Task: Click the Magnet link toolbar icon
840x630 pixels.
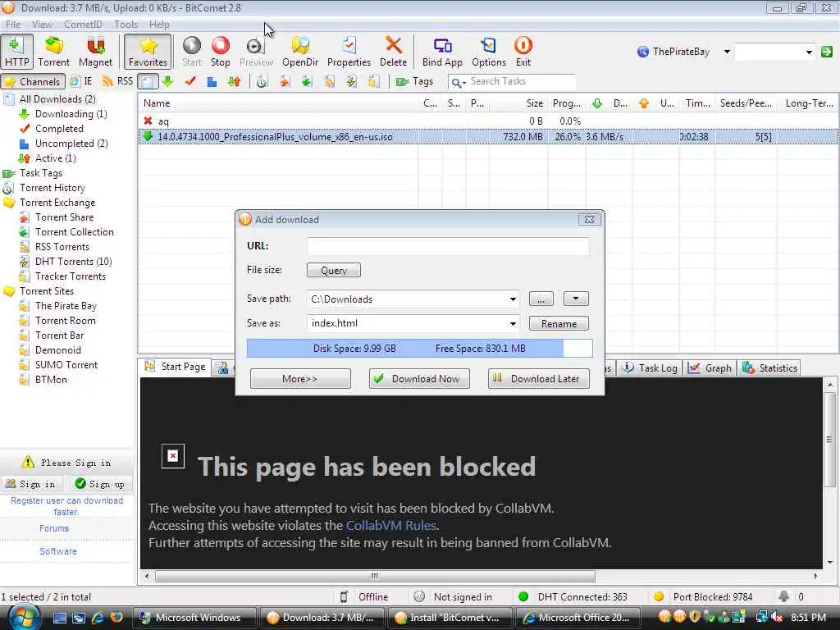Action: pos(95,52)
